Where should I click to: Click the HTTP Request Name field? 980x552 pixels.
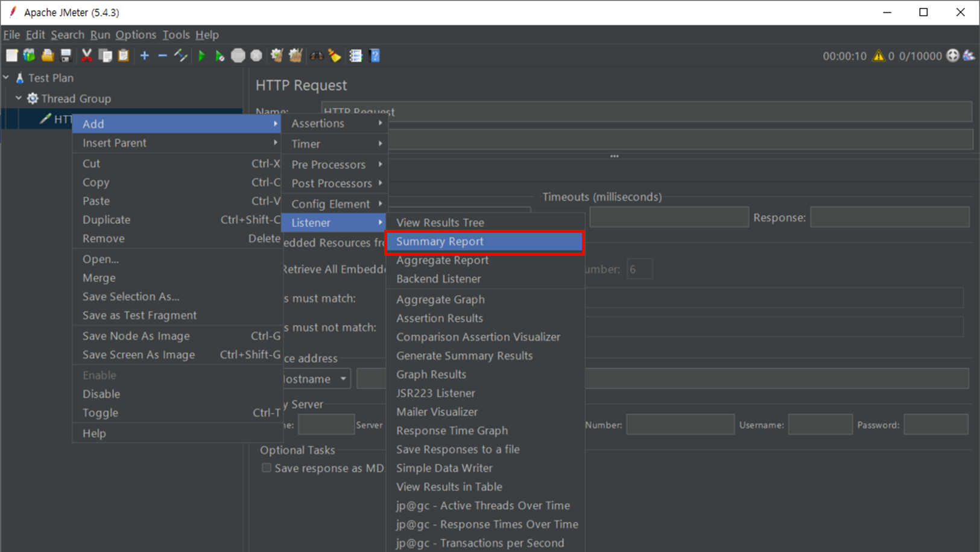(646, 112)
